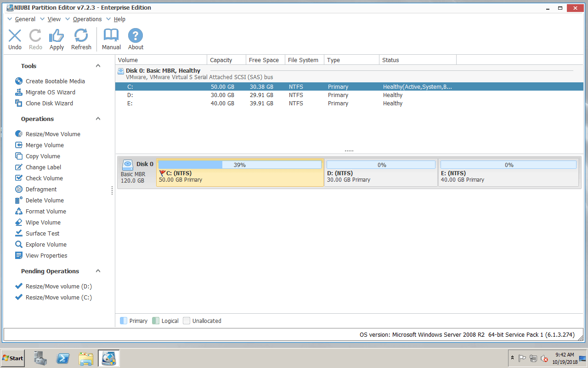The image size is (588, 368).
Task: Open the Merge Volume operation
Action: click(46, 145)
